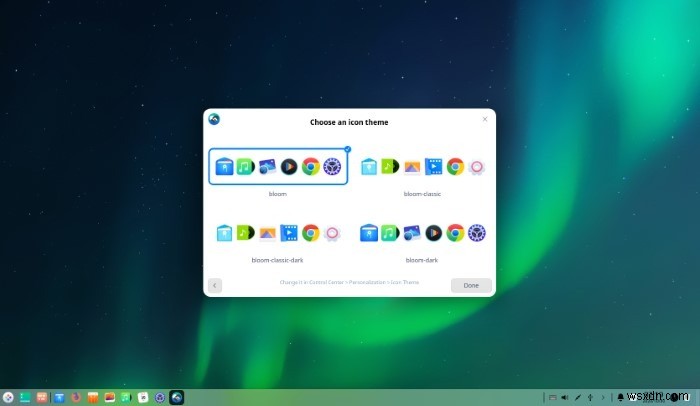Click the Control Center > Personalization hint text
The width and height of the screenshot is (700, 406).
point(349,282)
